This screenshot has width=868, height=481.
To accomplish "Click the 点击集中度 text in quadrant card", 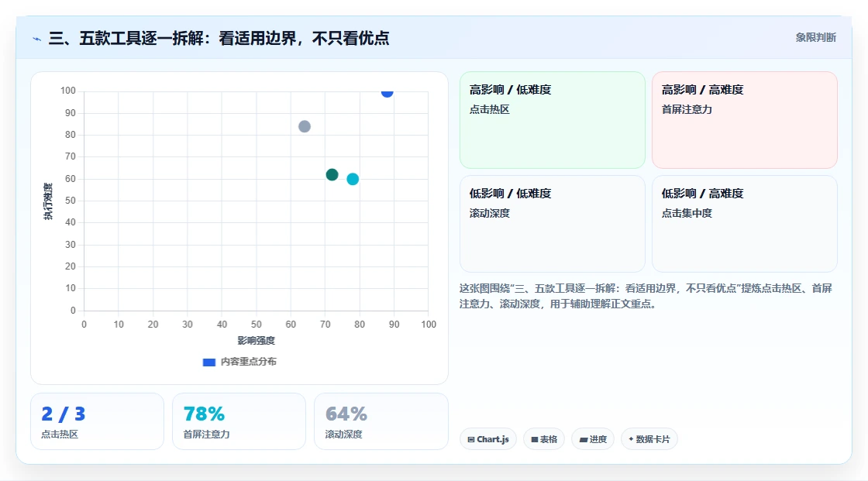I will point(687,213).
